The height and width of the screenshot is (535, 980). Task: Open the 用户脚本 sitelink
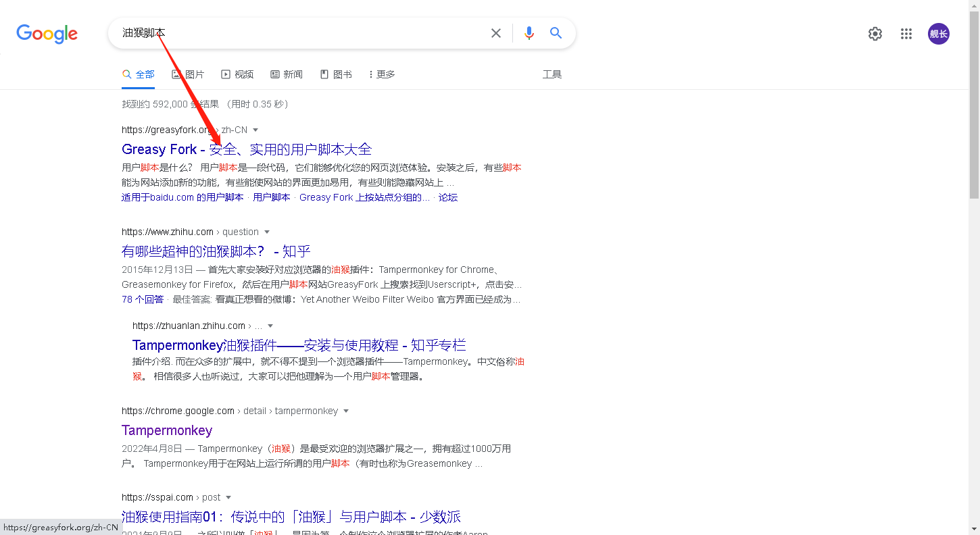coord(272,197)
